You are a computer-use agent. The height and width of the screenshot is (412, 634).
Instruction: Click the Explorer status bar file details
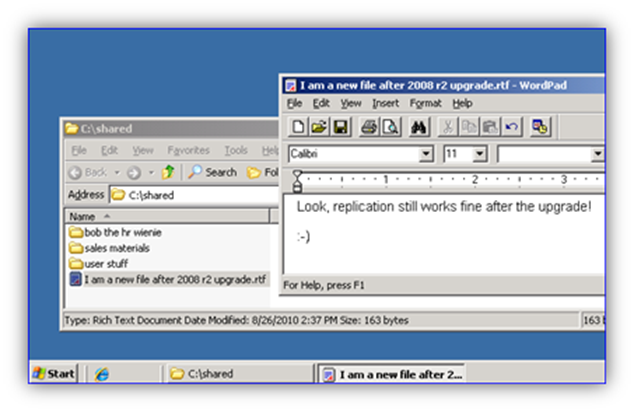(237, 320)
